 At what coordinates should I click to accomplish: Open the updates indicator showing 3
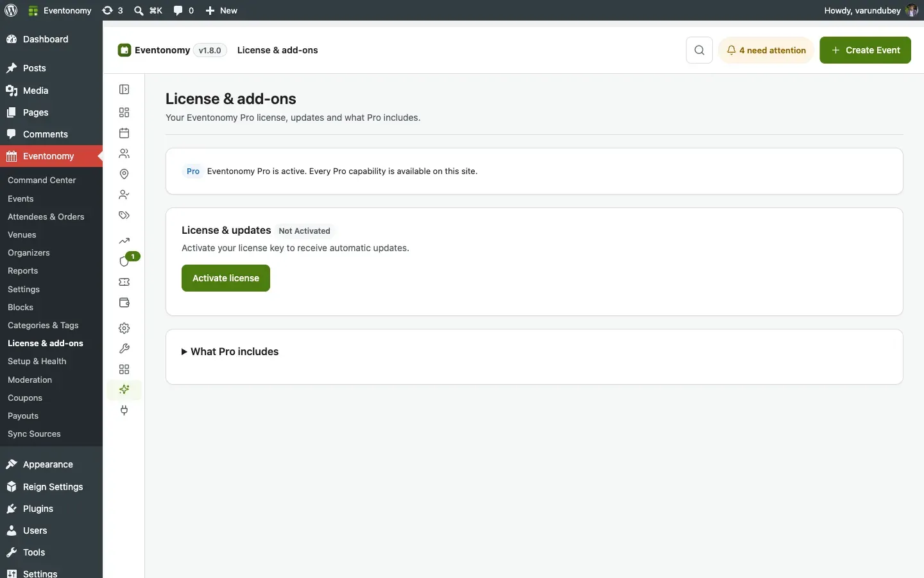click(x=112, y=10)
